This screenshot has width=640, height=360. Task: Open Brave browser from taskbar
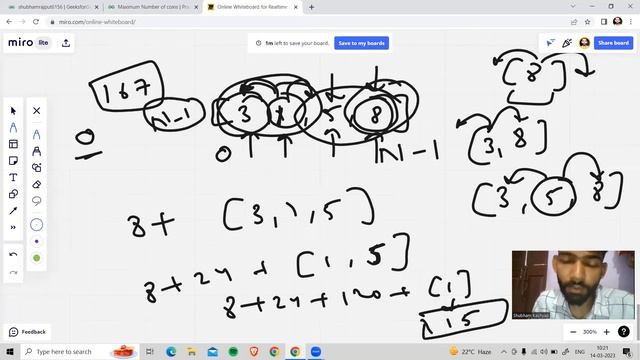tap(254, 351)
